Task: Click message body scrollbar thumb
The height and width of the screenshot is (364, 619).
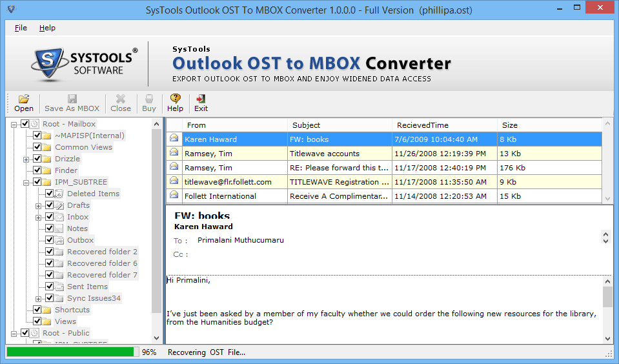Action: (607, 297)
